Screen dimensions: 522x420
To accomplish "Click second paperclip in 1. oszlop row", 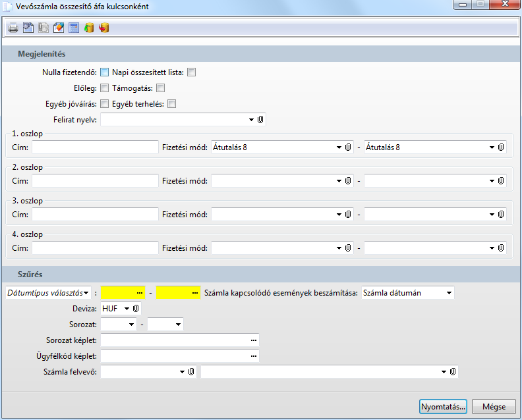I will tap(501, 147).
